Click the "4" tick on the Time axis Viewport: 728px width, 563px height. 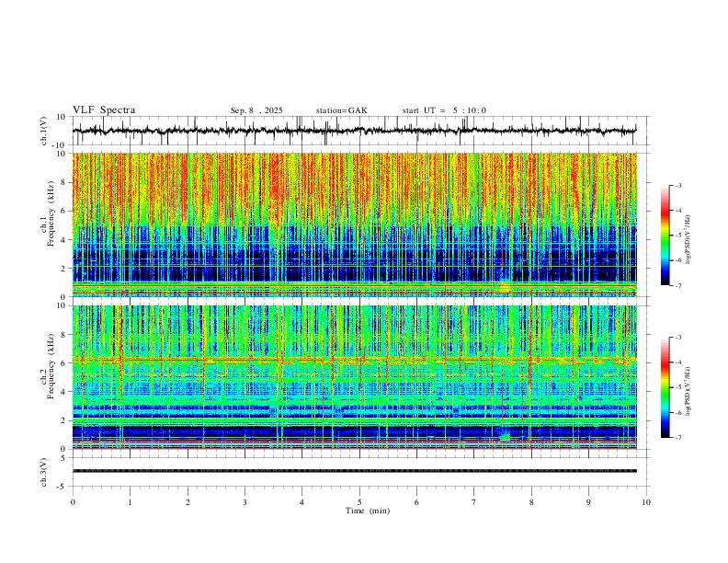pos(302,502)
